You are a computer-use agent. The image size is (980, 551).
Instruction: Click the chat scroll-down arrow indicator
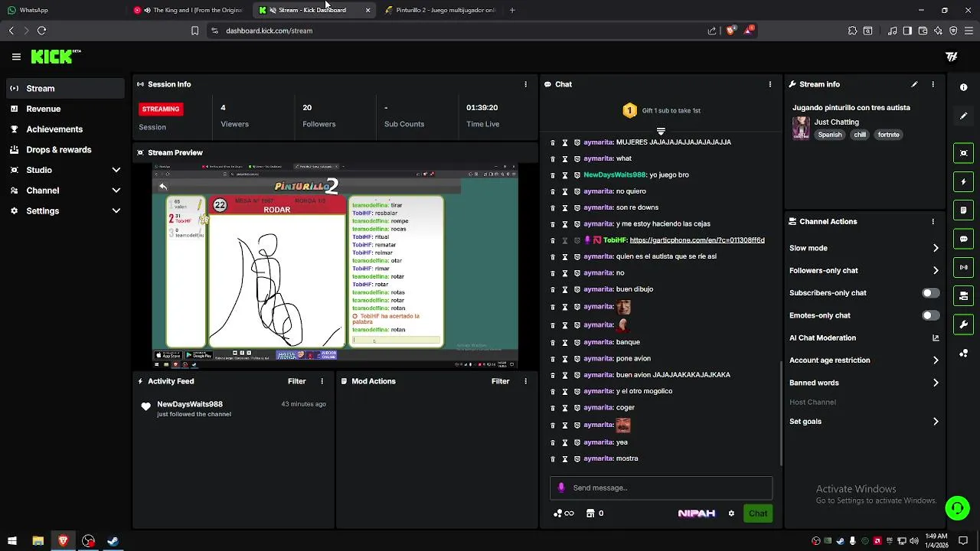(661, 132)
